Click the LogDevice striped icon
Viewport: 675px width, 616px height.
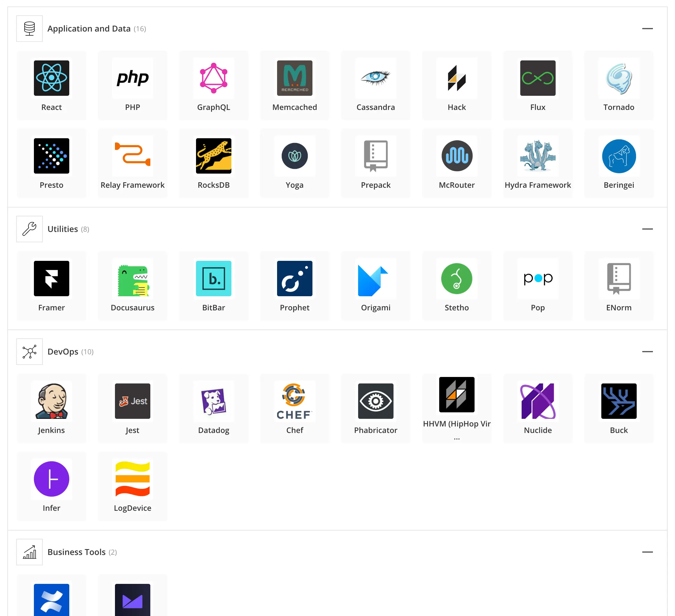pyautogui.click(x=132, y=479)
